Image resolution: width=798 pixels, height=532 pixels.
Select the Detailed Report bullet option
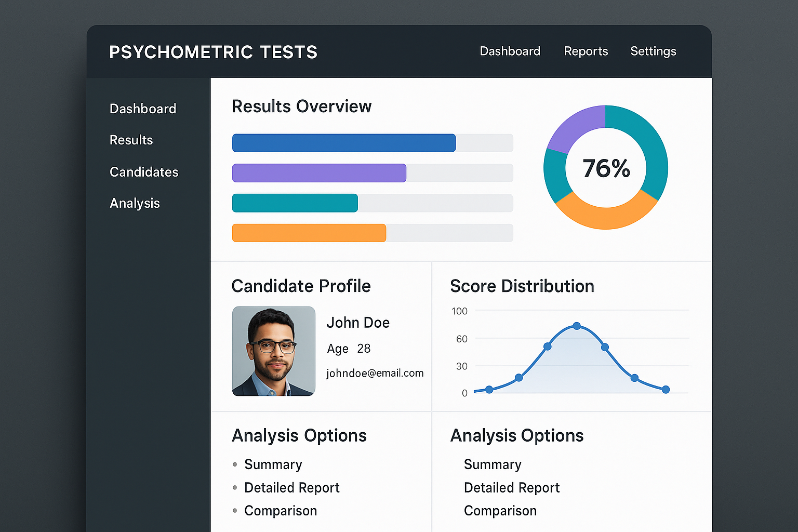pyautogui.click(x=291, y=488)
